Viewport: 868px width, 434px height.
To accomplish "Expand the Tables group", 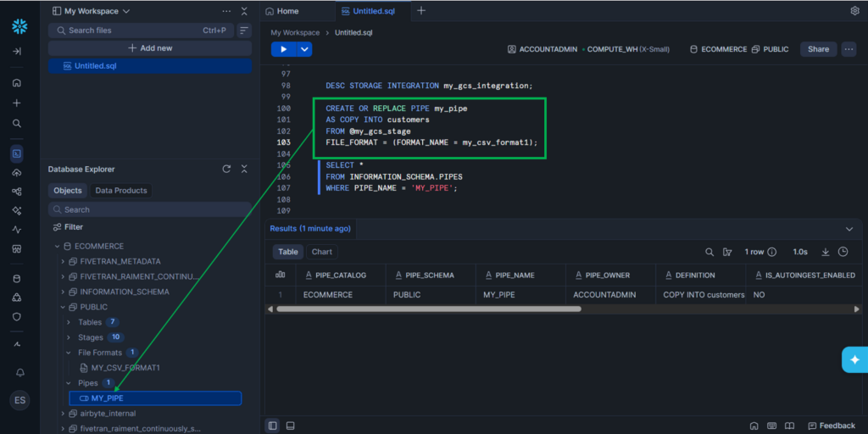I will [x=69, y=322].
